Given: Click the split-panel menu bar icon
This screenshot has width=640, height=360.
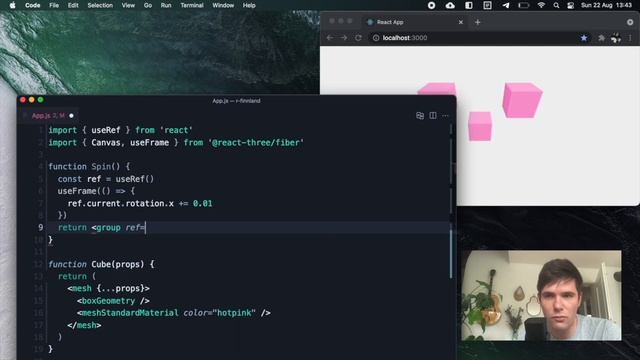Looking at the screenshot, I should pyautogui.click(x=469, y=5).
